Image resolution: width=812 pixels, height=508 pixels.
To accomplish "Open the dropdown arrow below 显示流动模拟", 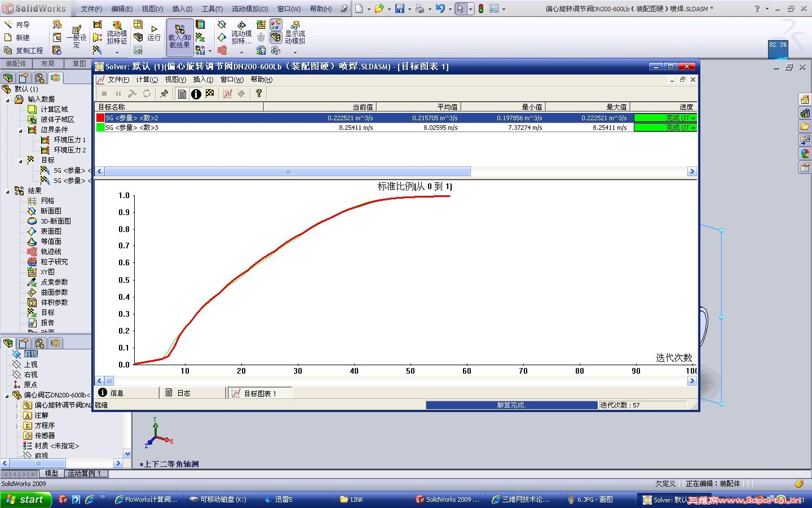I will pos(295,52).
